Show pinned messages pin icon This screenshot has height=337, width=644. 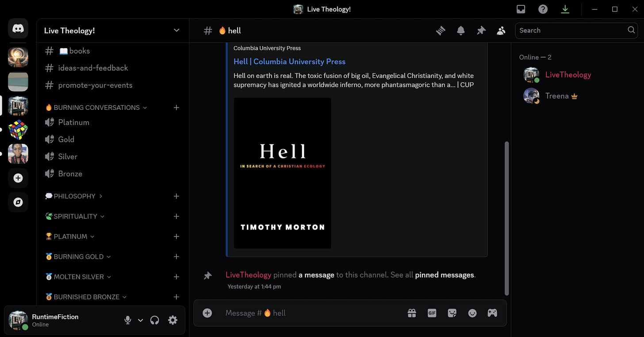pyautogui.click(x=481, y=31)
